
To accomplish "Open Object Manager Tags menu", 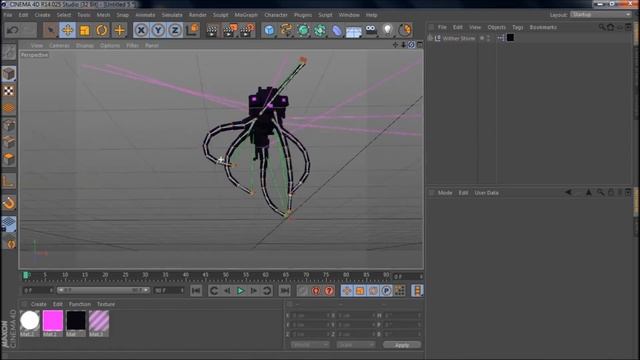I will pyautogui.click(x=518, y=27).
